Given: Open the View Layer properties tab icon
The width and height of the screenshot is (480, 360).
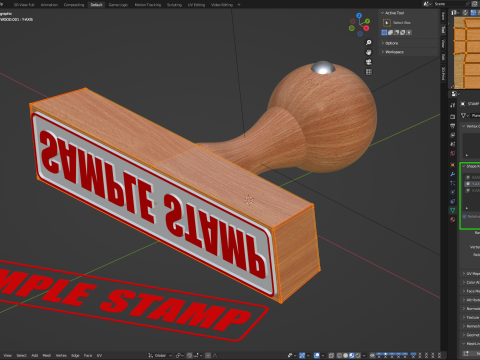Looking at the screenshot, I should [x=452, y=135].
